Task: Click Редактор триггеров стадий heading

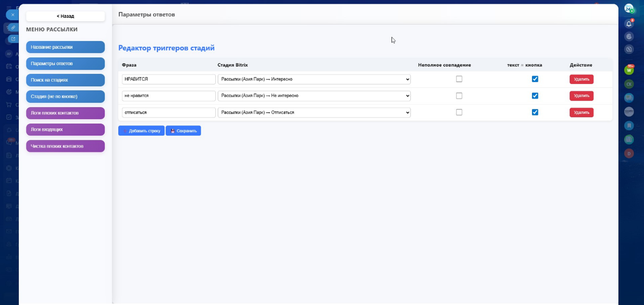Action: 166,48
